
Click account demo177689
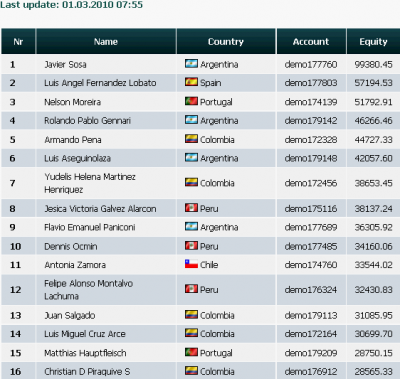tap(311, 227)
